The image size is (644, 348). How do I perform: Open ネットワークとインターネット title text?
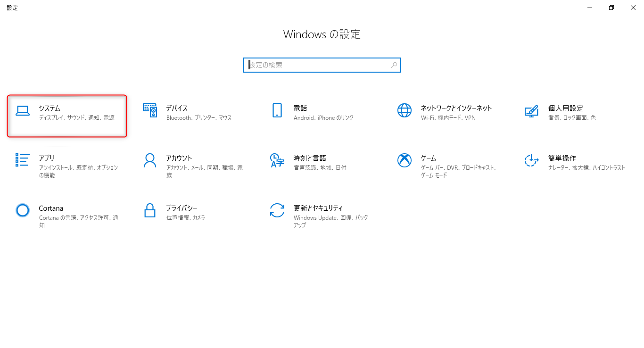(x=456, y=108)
